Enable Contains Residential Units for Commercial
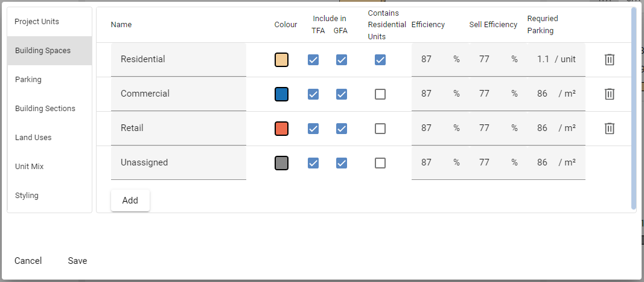The image size is (644, 282). point(380,94)
